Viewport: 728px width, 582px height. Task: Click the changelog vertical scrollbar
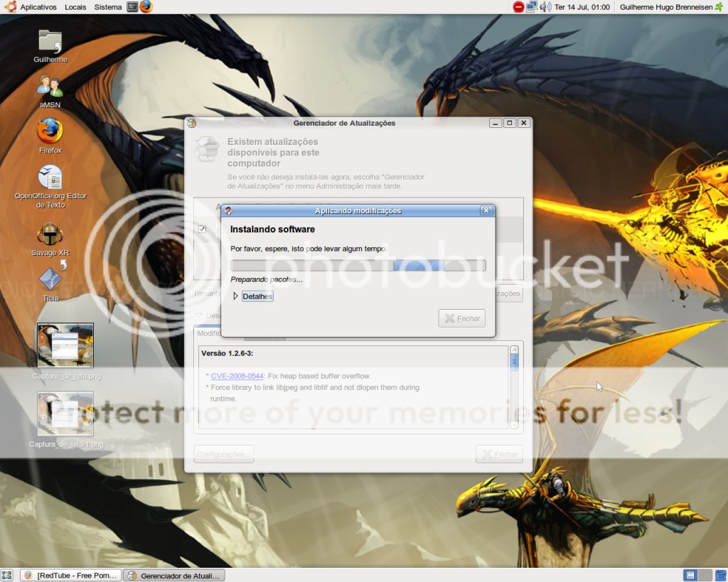(x=514, y=387)
